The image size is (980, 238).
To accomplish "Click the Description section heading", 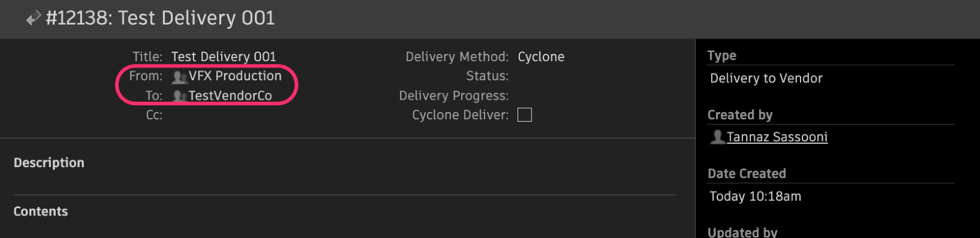I will [x=49, y=163].
